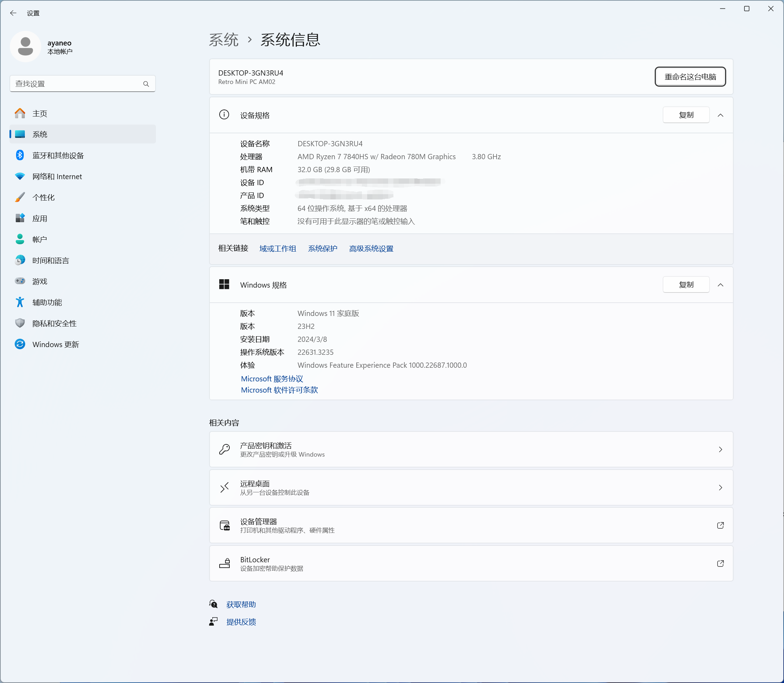Screen dimensions: 784x683
Task: Open the Microsoft 服务协议 link
Action: [x=272, y=379]
